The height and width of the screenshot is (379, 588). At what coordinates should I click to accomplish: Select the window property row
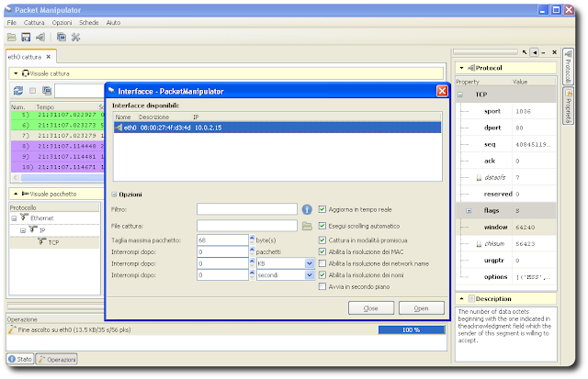(506, 227)
